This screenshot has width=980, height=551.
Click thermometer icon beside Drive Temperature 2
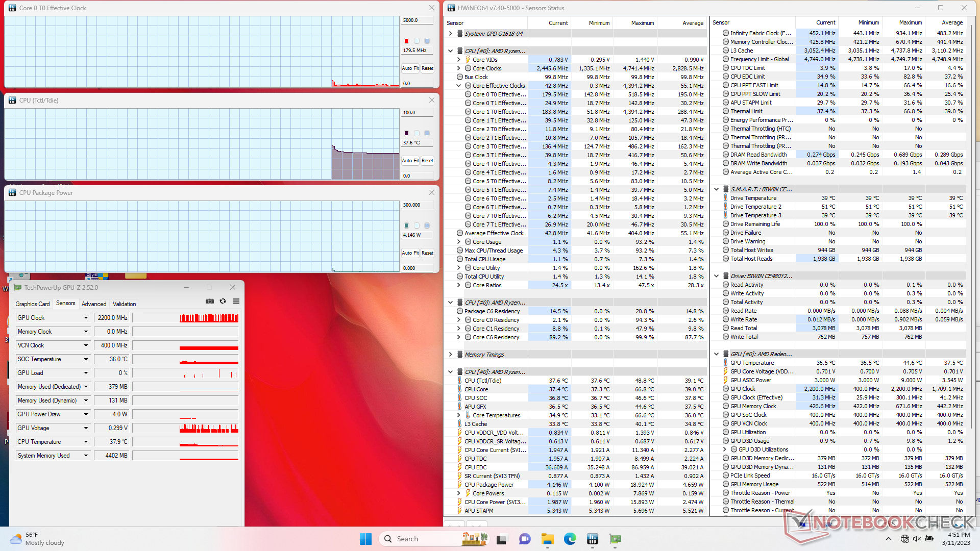pyautogui.click(x=725, y=207)
